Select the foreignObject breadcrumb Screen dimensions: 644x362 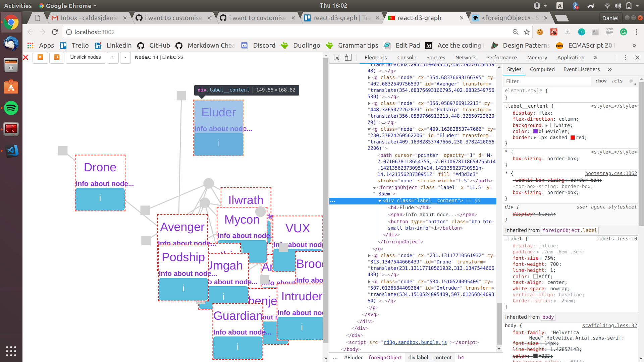pyautogui.click(x=385, y=357)
